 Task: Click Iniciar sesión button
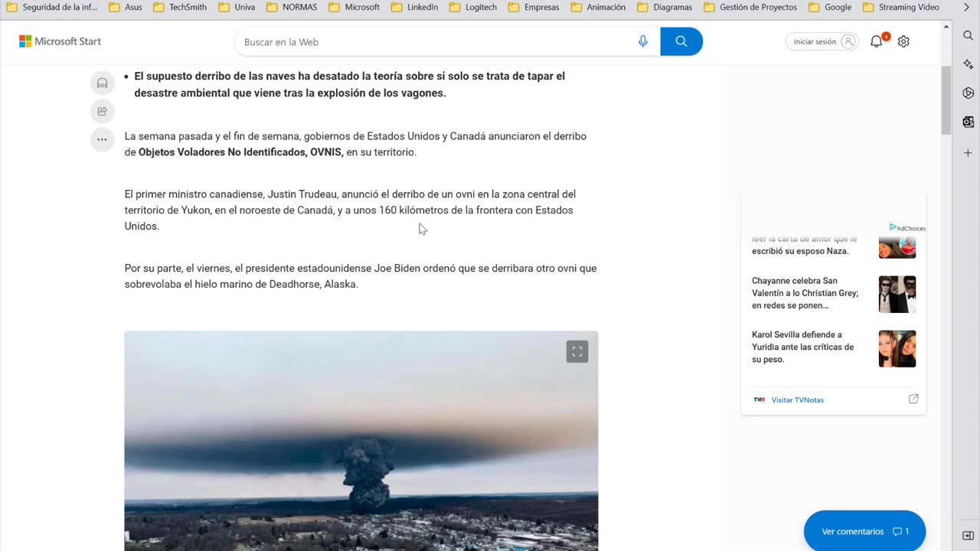[x=822, y=41]
